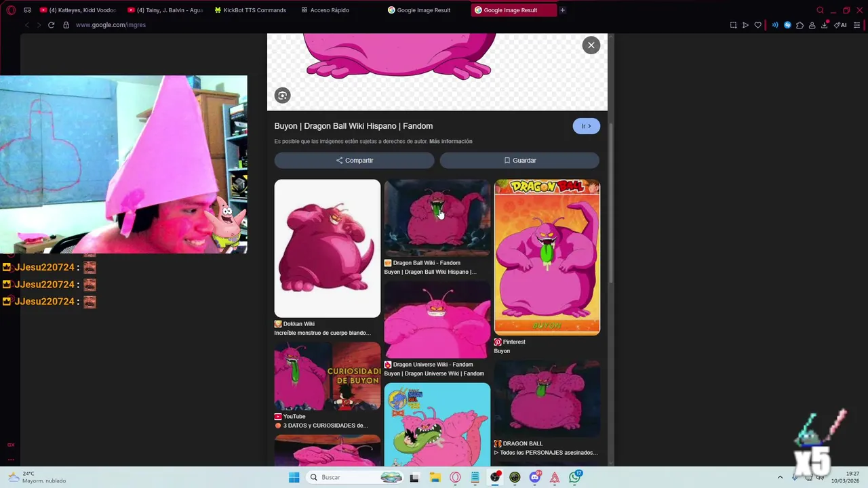Viewport: 868px width, 488px height.
Task: Click the site security lock icon
Action: (66, 25)
